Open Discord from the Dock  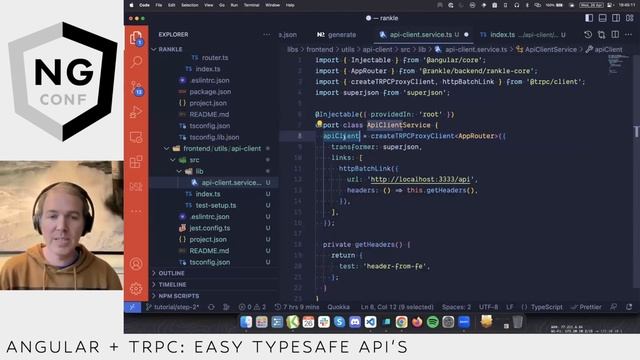click(355, 322)
